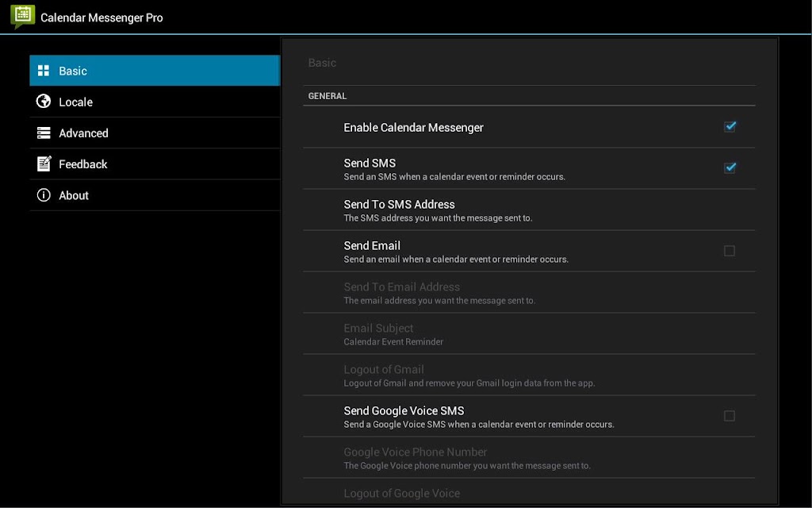
Task: Edit the Email Subject preference
Action: (529, 334)
